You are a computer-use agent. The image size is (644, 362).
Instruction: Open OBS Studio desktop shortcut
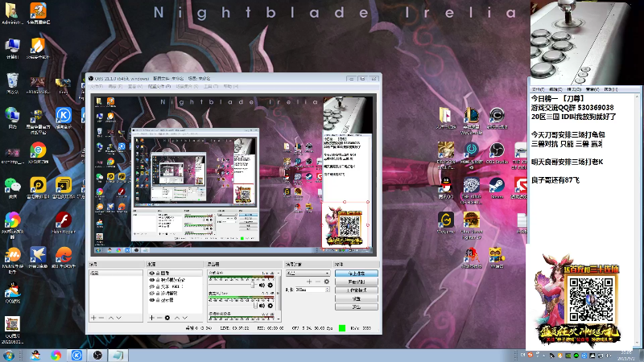[x=497, y=153]
